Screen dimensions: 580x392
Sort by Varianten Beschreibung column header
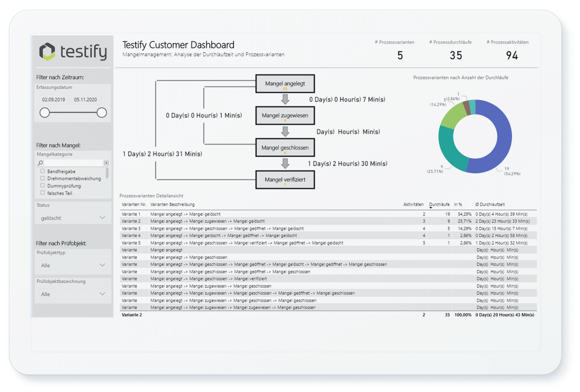pos(172,204)
